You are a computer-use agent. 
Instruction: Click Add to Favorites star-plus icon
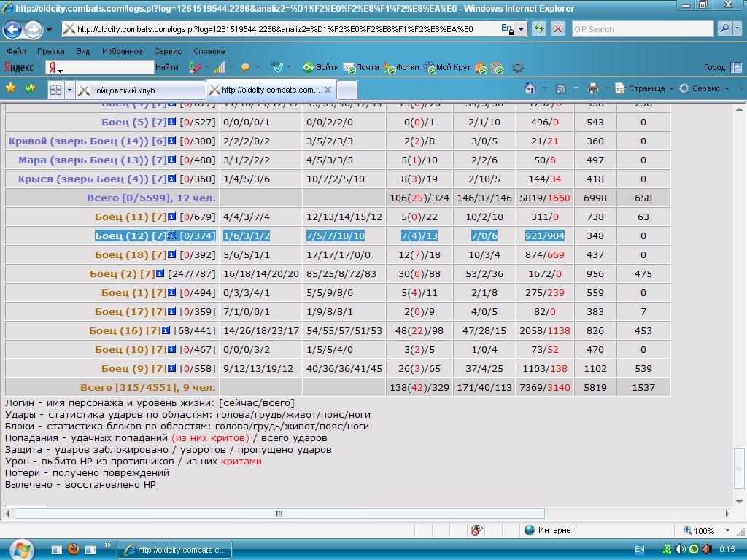click(30, 88)
